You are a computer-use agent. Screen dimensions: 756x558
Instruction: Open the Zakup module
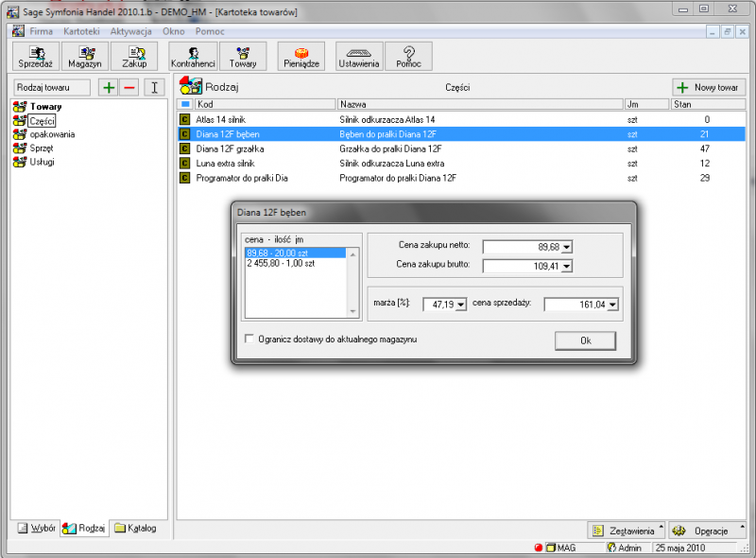(134, 57)
